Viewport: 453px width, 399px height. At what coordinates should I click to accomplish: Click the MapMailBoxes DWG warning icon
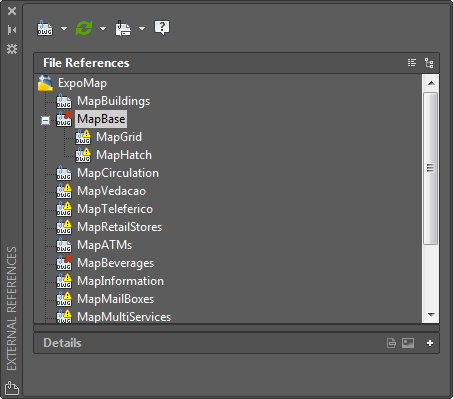coord(64,299)
